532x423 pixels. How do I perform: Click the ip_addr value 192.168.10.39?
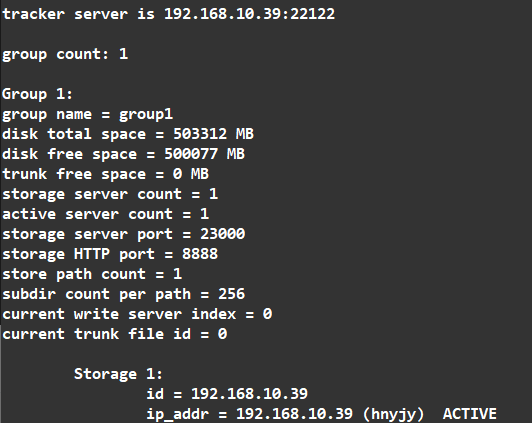[294, 414]
